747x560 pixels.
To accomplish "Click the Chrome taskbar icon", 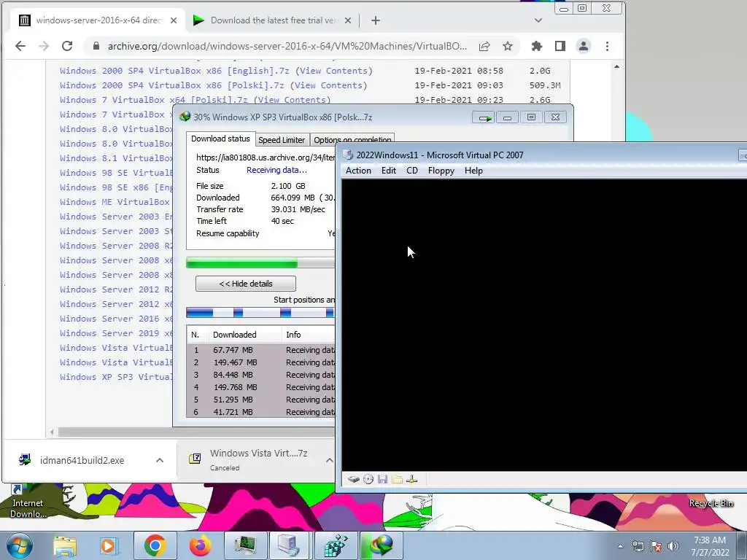I will (x=155, y=545).
